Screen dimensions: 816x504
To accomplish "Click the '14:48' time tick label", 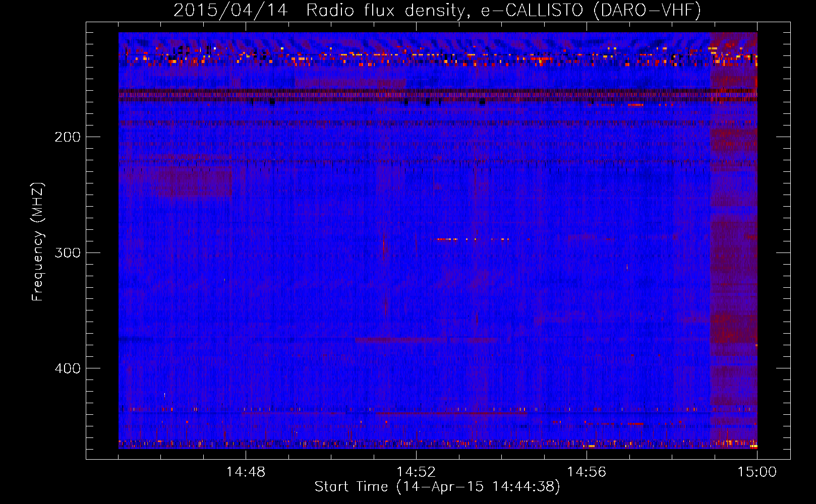I will click(246, 472).
